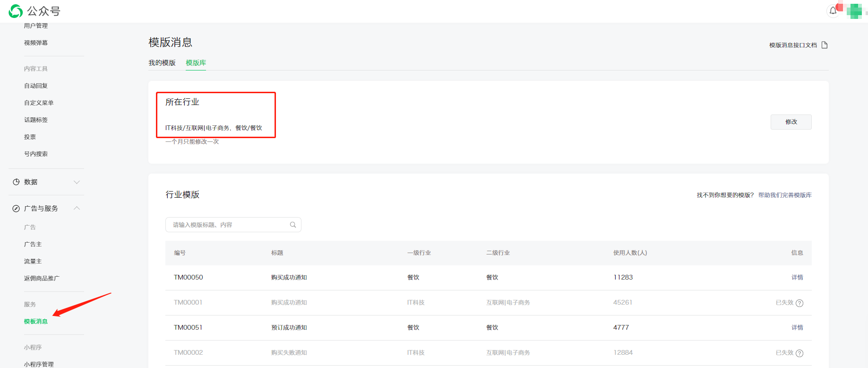The image size is (868, 368).
Task: Click the 广告与服务 compass icon in sidebar
Action: (16, 209)
